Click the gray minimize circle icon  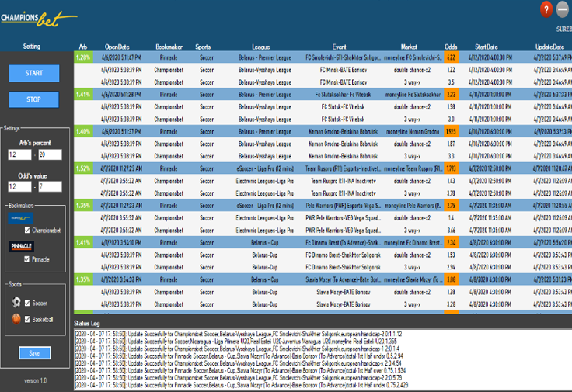pyautogui.click(x=563, y=9)
